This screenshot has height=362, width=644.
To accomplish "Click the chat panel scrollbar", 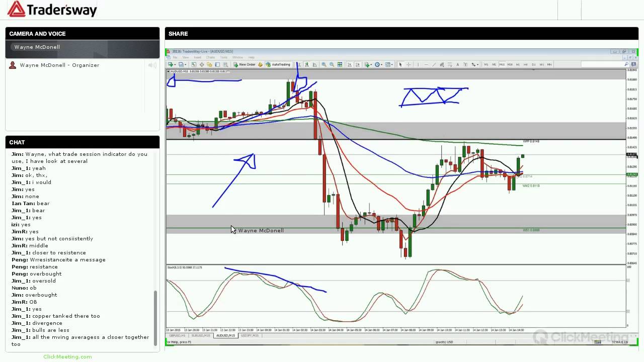I will tap(155, 318).
